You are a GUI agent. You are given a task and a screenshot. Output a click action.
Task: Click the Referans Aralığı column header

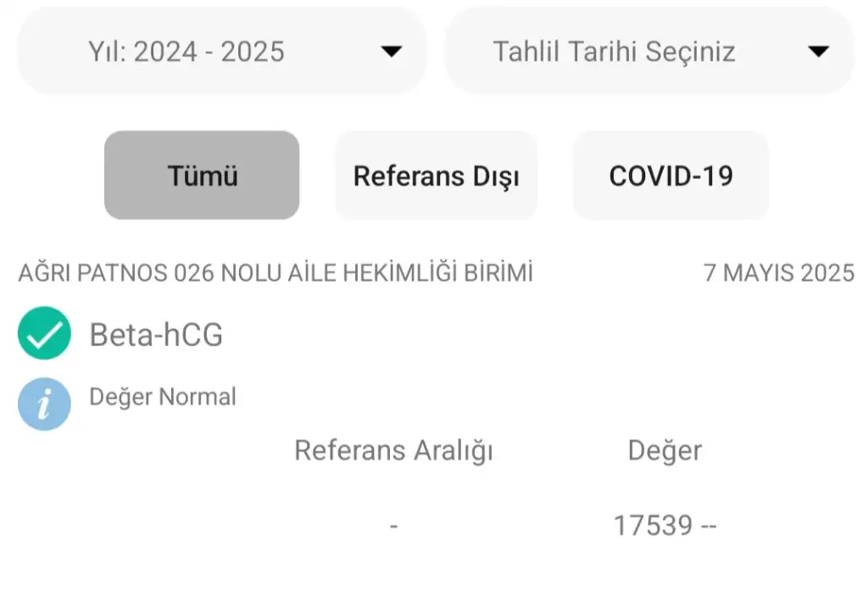point(393,450)
